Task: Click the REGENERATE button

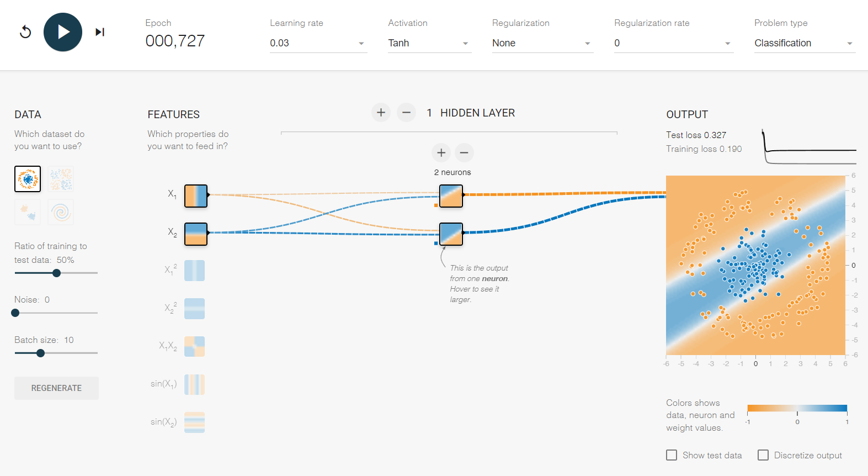Action: click(56, 388)
